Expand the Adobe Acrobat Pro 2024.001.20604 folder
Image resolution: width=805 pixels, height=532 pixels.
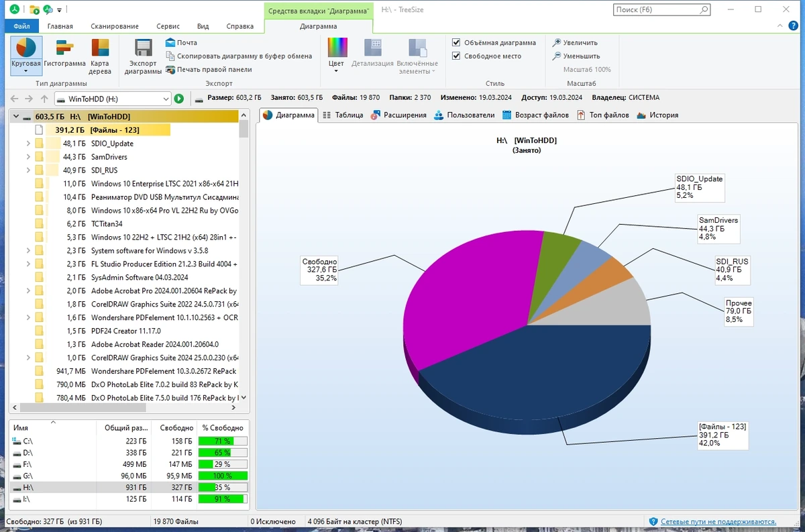[28, 291]
